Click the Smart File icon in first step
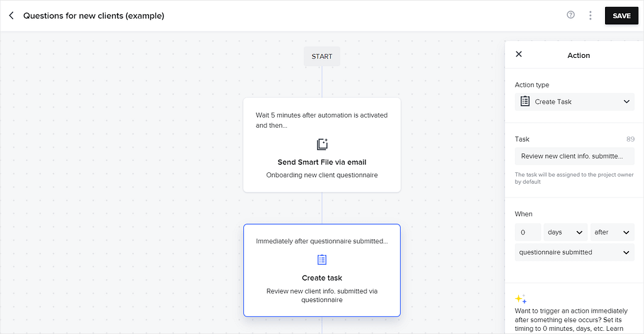 point(322,144)
